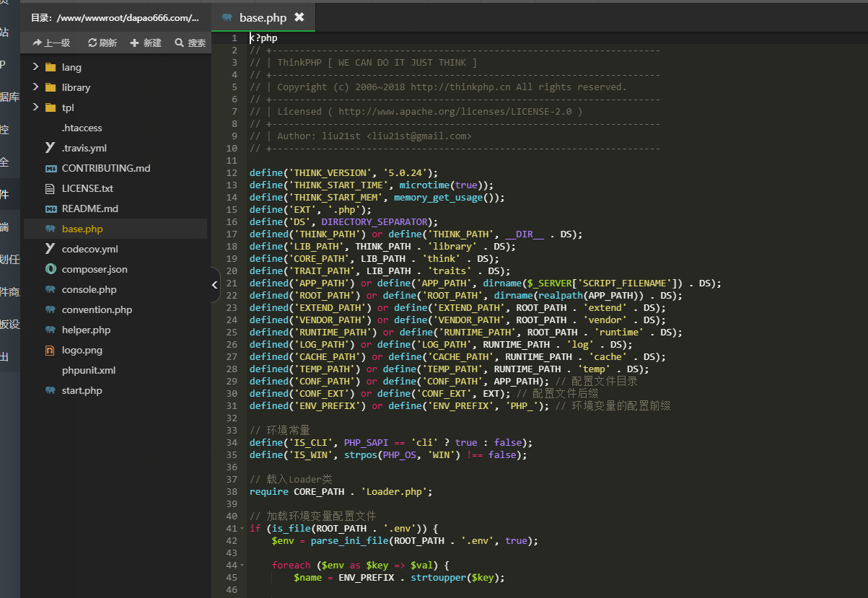
Task: Click the 刷新 refresh icon
Action: pos(92,43)
